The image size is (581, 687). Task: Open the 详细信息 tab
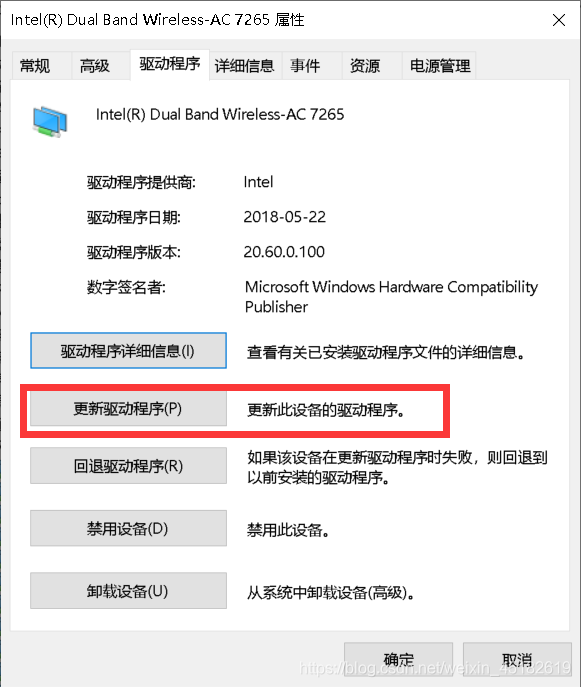[245, 66]
